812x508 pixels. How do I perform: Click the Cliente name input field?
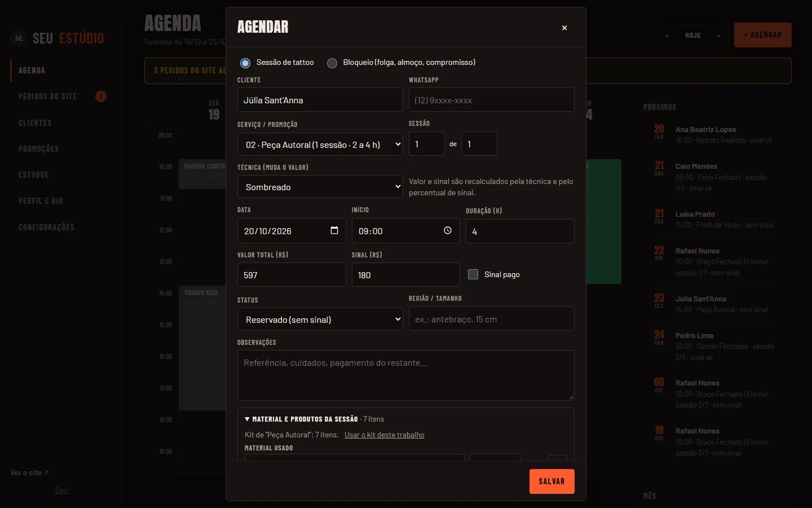[x=320, y=100]
